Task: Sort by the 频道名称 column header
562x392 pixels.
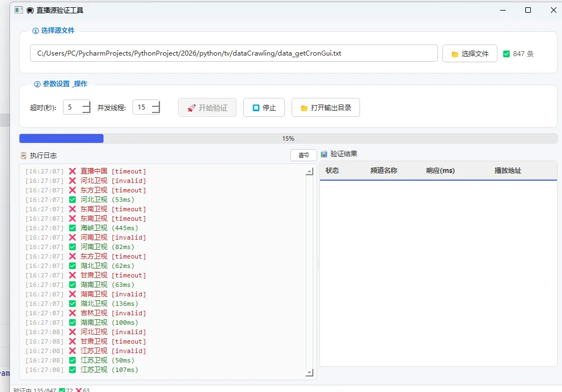Action: click(x=383, y=171)
